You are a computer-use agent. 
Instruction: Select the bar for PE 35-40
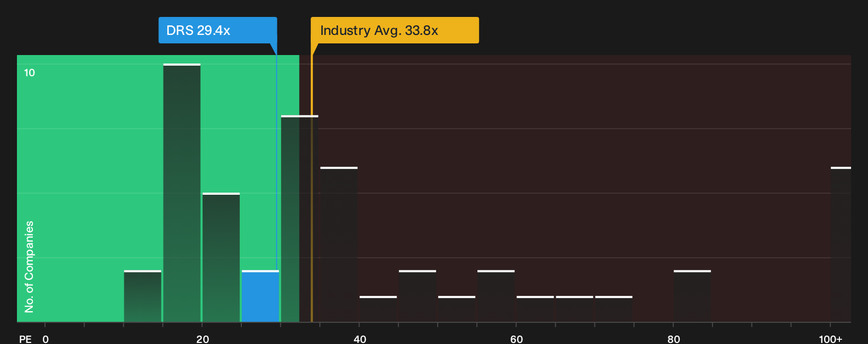point(339,245)
